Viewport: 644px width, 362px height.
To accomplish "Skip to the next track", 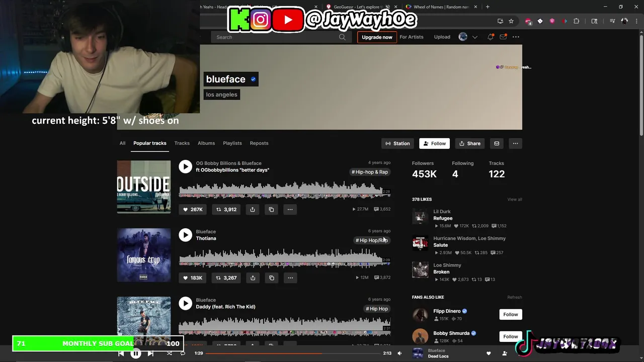I will click(150, 353).
